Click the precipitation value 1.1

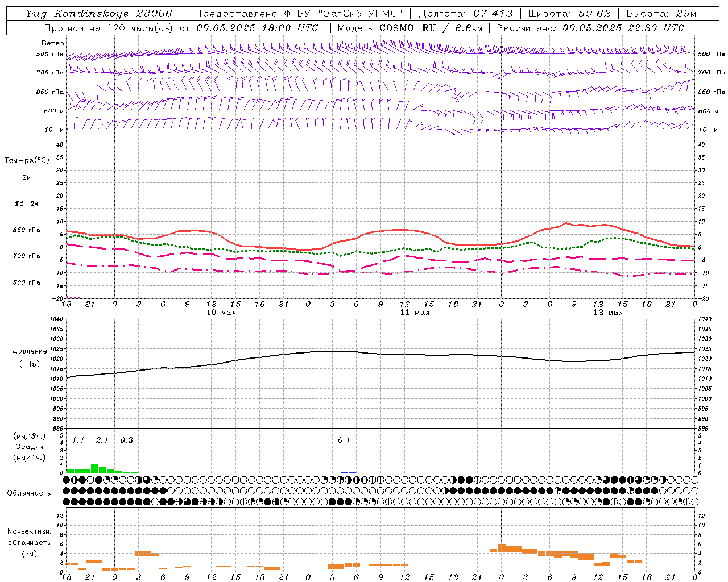[78, 440]
